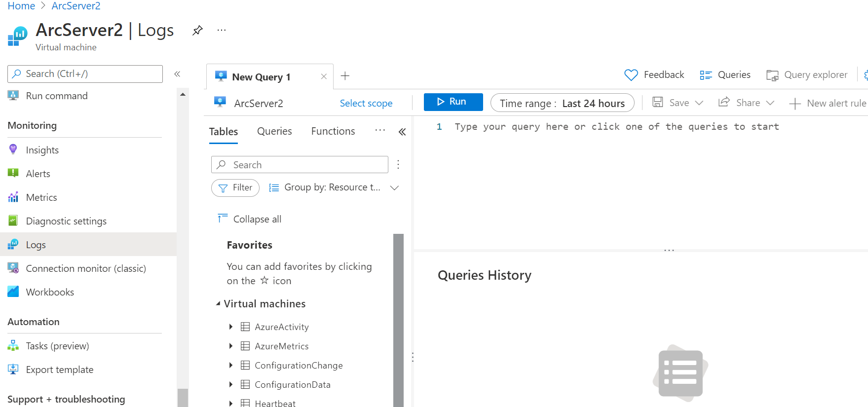Open the Group by: Resource type dropdown
The height and width of the screenshot is (407, 868).
[334, 187]
